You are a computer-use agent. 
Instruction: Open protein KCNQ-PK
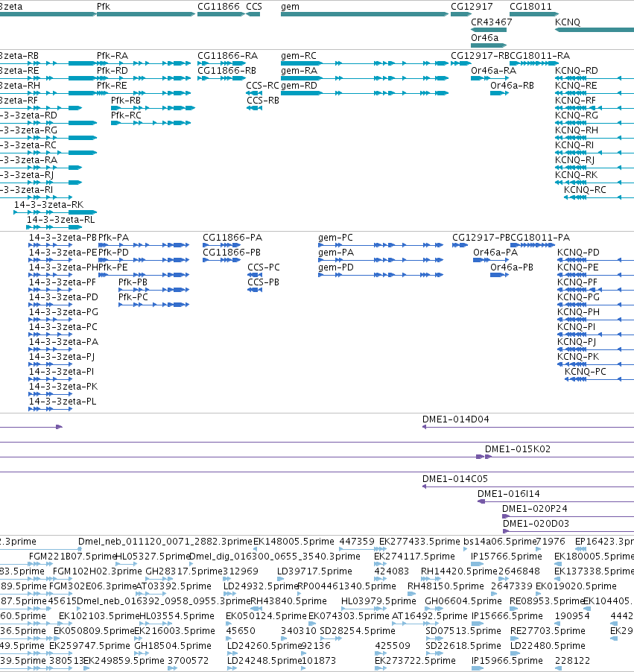(x=578, y=357)
